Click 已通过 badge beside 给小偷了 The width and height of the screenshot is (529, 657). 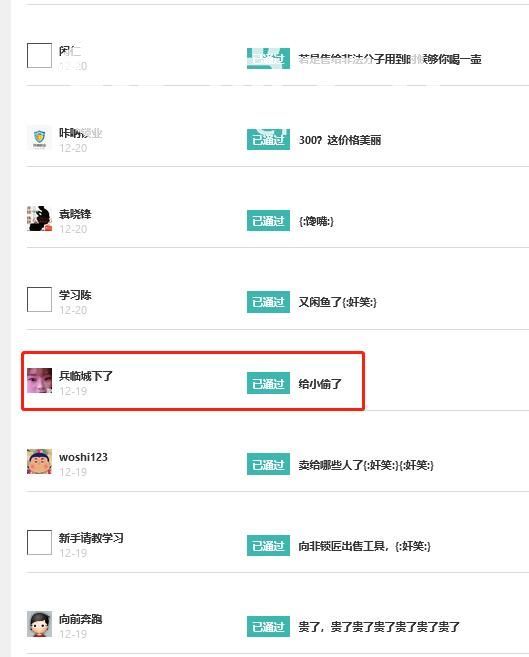[268, 383]
